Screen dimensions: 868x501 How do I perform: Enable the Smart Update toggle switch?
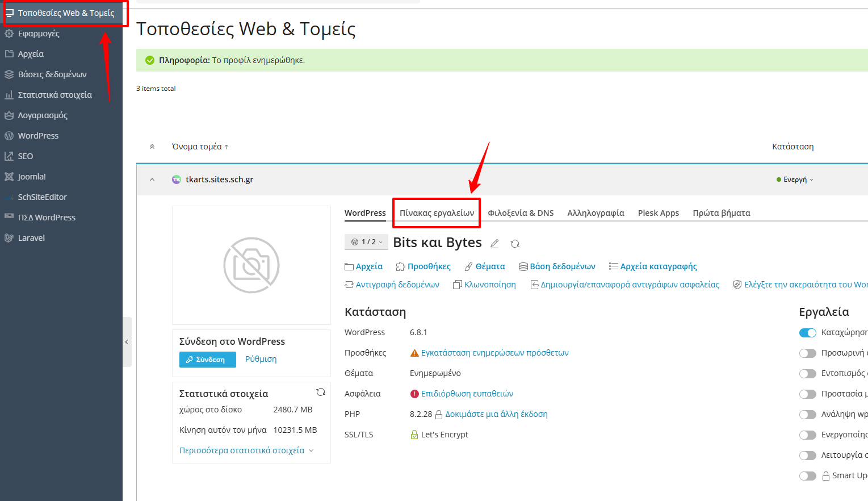click(x=808, y=476)
